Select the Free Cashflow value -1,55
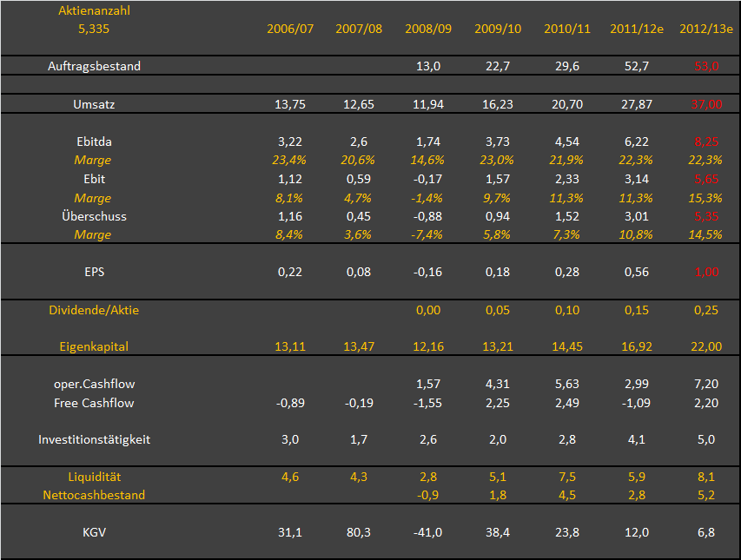 [x=428, y=403]
